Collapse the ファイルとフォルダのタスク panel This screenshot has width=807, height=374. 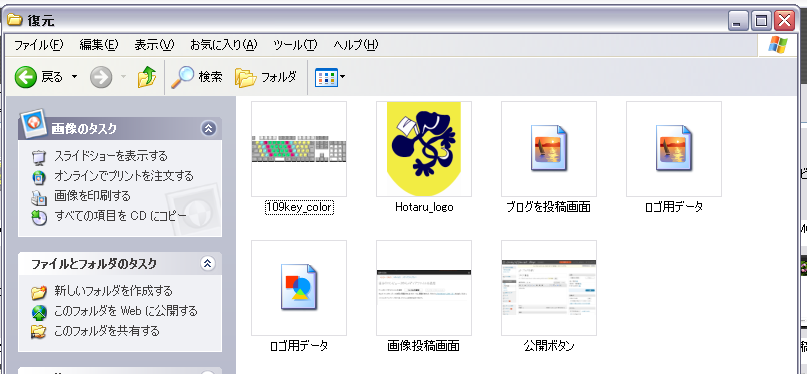pos(207,263)
